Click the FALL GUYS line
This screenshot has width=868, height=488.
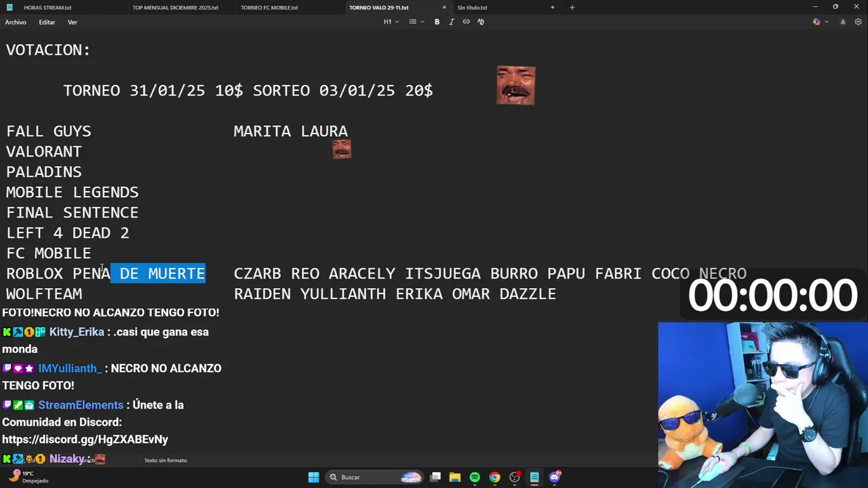coord(49,131)
